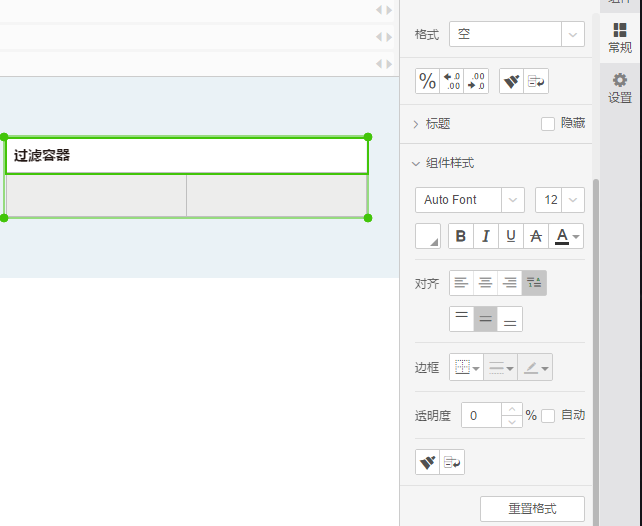The width and height of the screenshot is (642, 526).
Task: Open border line style dropdown
Action: [x=501, y=367]
